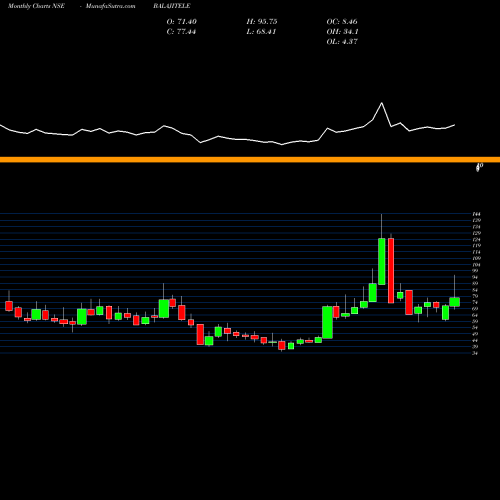Viewport: 500px width, 500px height.
Task: Click the 94 price axis label
Action: (475, 277)
